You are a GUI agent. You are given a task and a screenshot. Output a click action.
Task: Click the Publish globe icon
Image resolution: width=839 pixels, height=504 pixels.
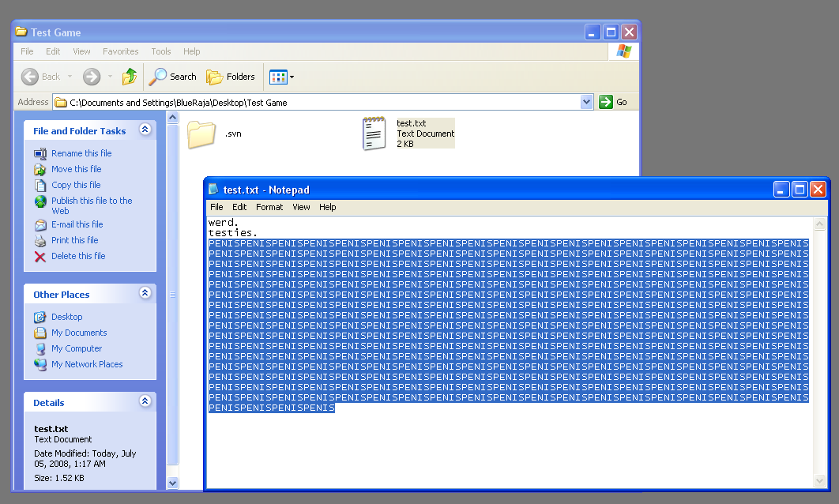pos(40,201)
